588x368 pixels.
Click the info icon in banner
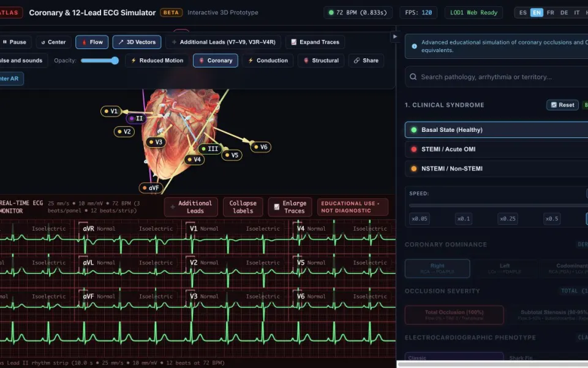[x=415, y=46]
